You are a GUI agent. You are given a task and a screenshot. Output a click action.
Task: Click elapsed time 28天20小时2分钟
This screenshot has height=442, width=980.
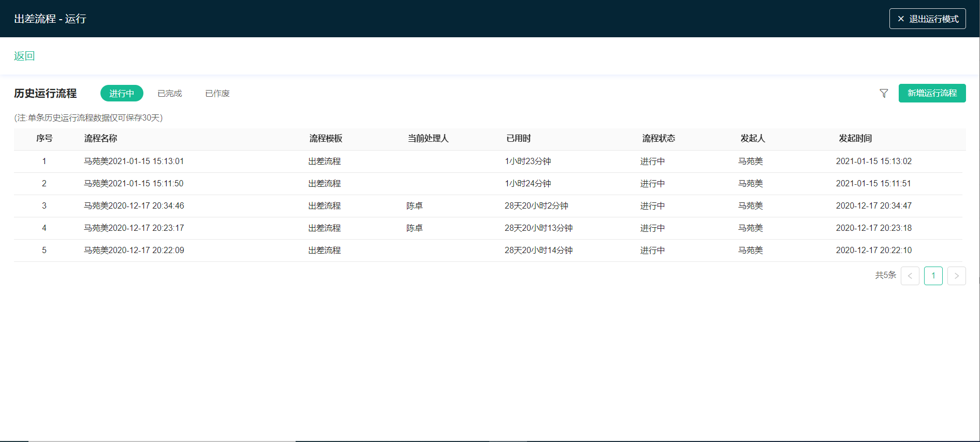pos(536,205)
